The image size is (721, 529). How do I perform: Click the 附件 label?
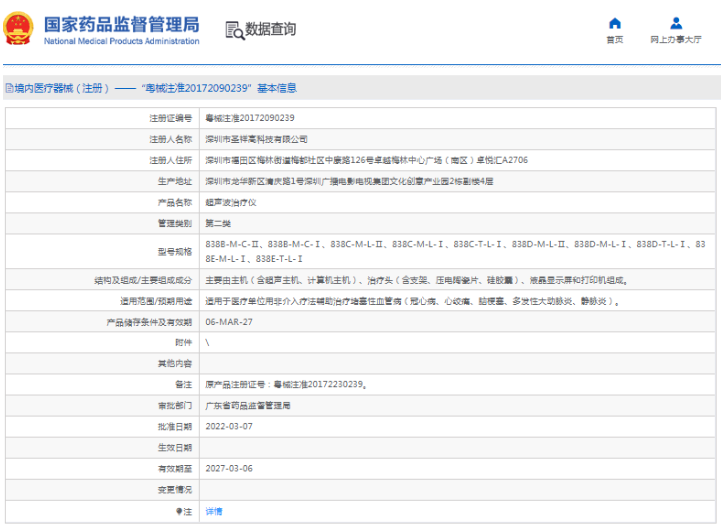coord(183,343)
